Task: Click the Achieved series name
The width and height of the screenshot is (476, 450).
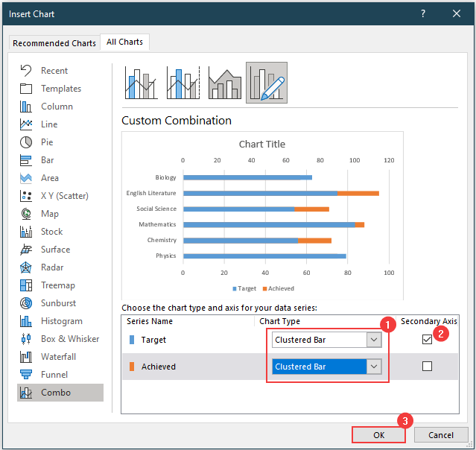Action: tap(159, 367)
